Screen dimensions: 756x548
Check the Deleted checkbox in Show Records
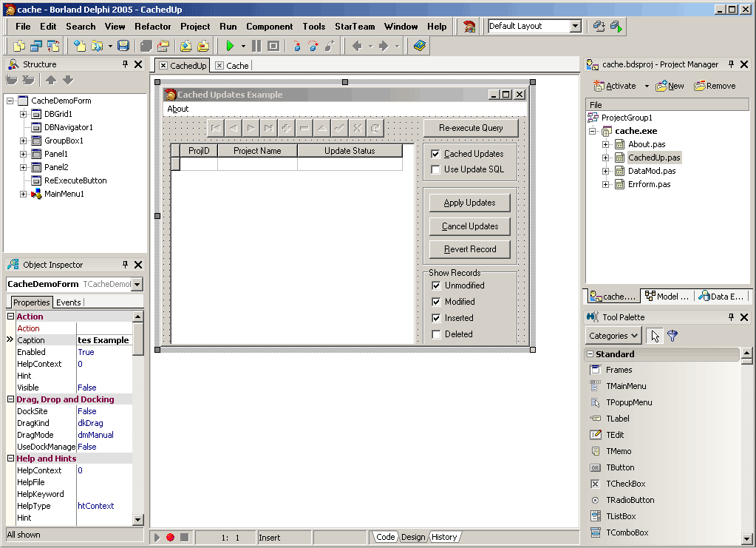pos(436,334)
